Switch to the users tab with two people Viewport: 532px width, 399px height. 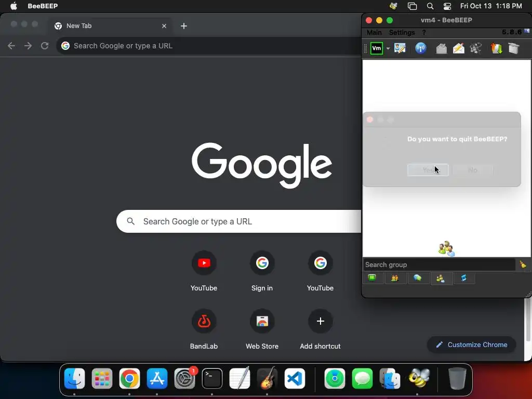point(395,278)
